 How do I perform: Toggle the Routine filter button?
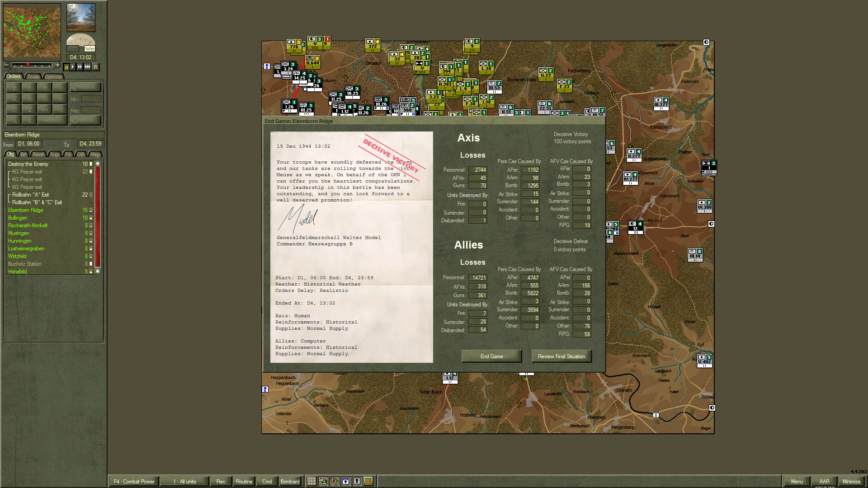tap(244, 482)
